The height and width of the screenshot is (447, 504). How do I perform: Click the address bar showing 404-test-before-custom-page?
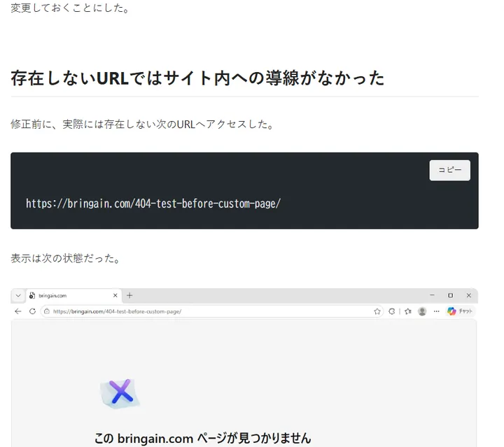211,311
